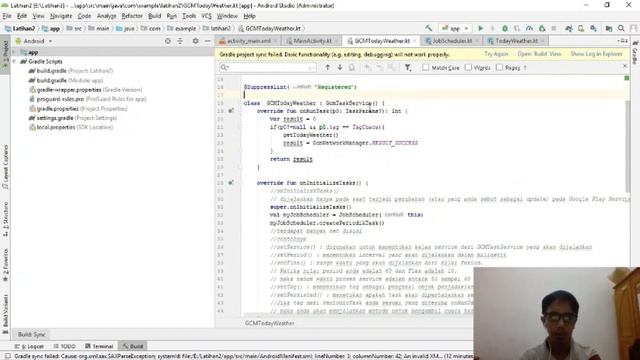Switch to activity_main.xml editor tab
Image resolution: width=640 pixels, height=360 pixels.
tap(248, 41)
